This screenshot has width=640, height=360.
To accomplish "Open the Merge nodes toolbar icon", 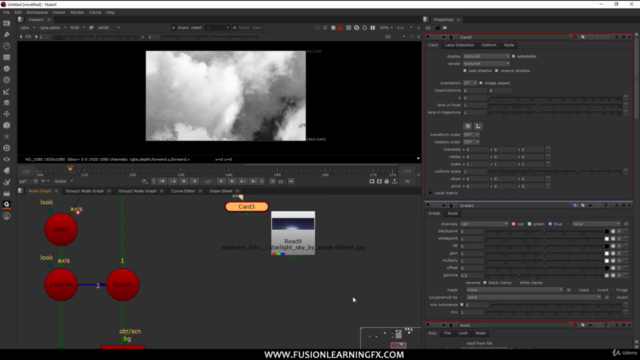I will click(7, 103).
